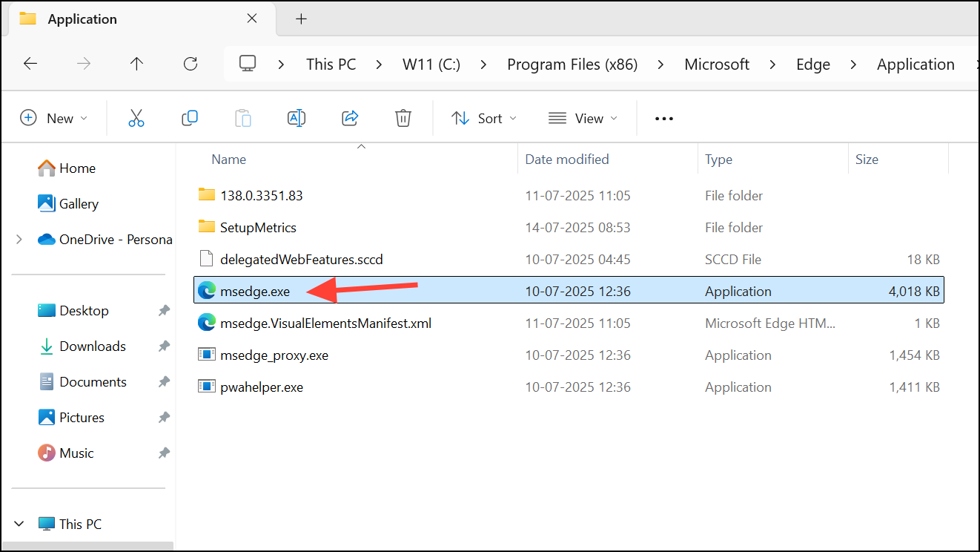
Task: Navigate to This PC breadcrumb
Action: coord(331,65)
